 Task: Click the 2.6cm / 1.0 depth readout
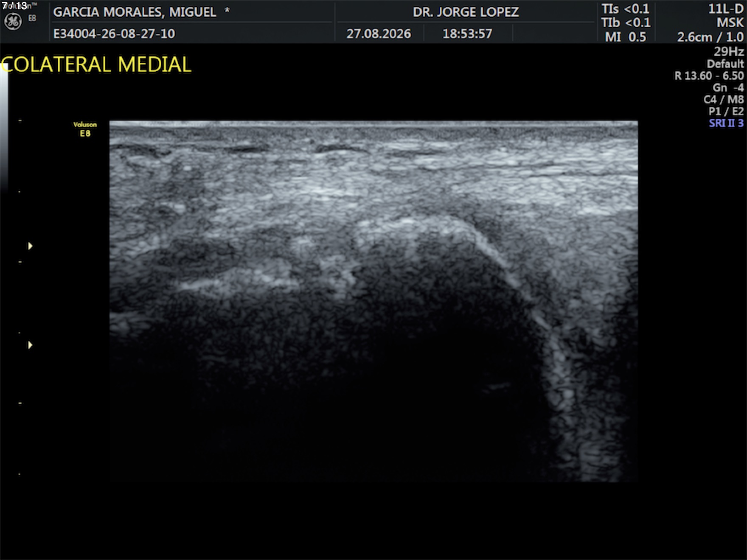coord(710,37)
